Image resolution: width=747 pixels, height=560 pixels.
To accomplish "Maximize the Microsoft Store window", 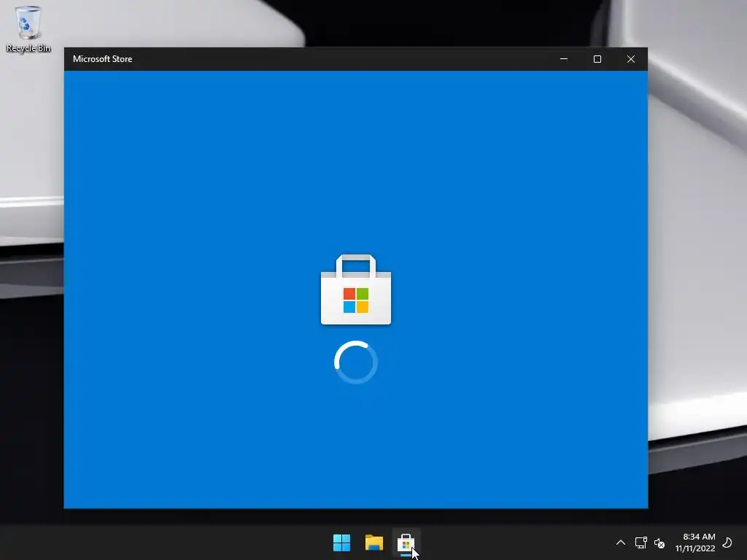I will [x=597, y=59].
